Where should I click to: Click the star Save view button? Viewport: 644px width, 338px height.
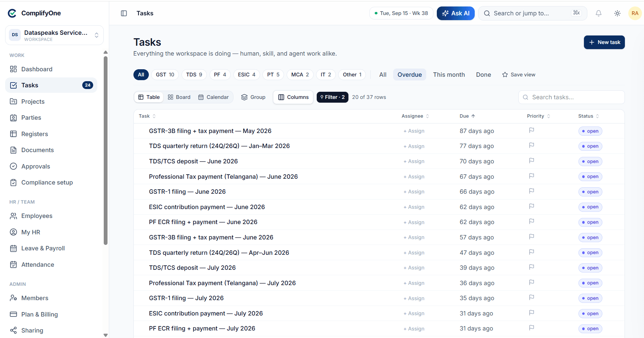click(518, 75)
